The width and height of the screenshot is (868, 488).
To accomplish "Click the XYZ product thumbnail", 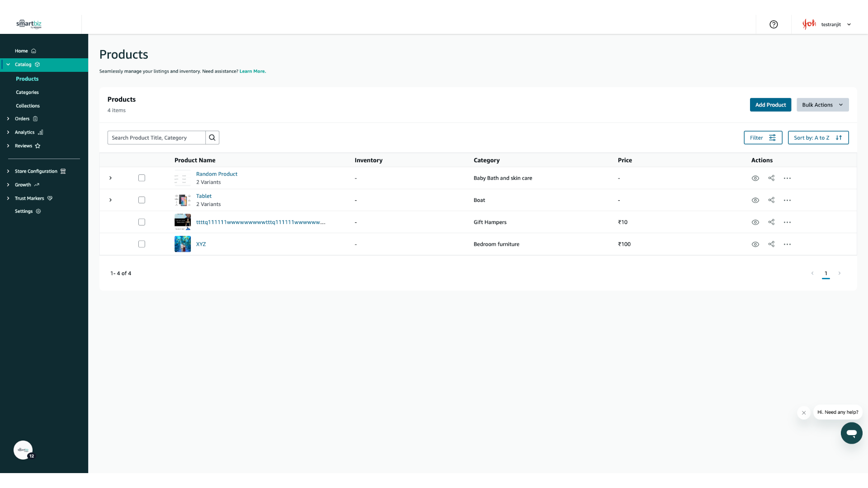I will click(x=183, y=244).
